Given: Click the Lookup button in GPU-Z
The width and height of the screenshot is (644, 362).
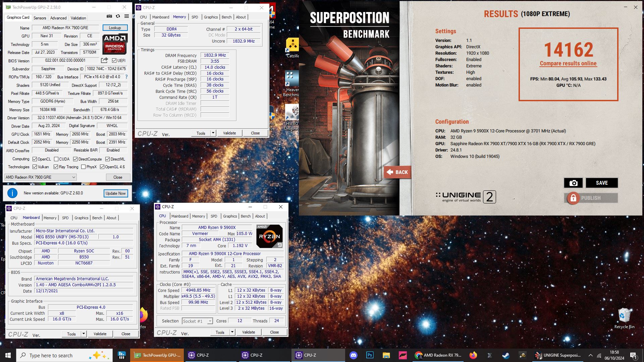Looking at the screenshot, I should pos(115,28).
